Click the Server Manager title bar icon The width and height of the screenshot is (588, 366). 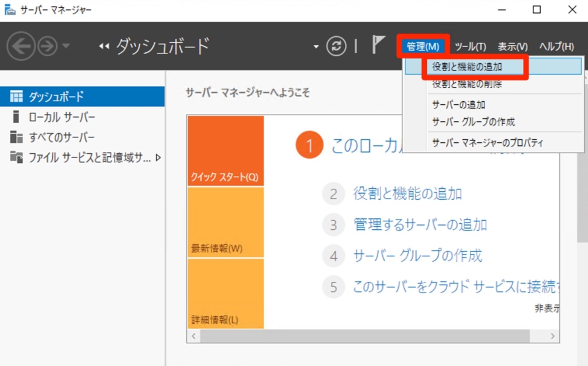click(x=10, y=10)
